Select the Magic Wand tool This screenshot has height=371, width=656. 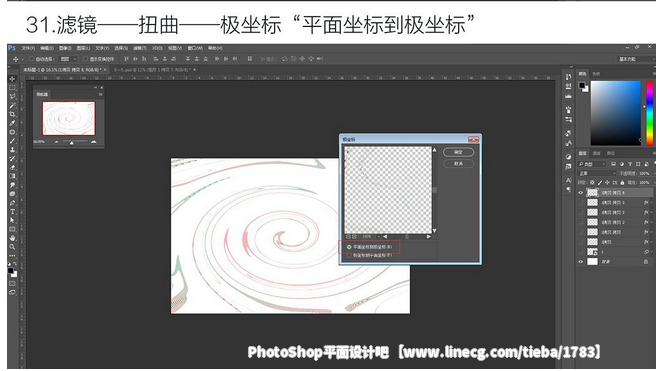(12, 105)
